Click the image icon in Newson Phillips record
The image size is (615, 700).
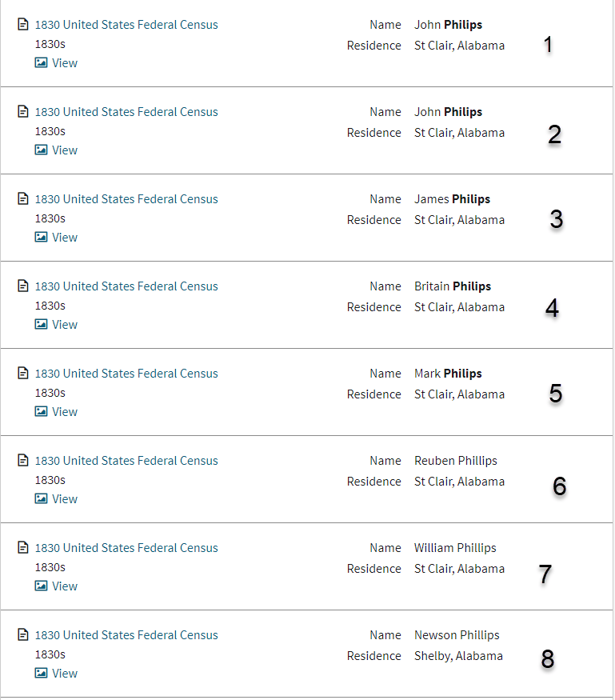pos(42,674)
